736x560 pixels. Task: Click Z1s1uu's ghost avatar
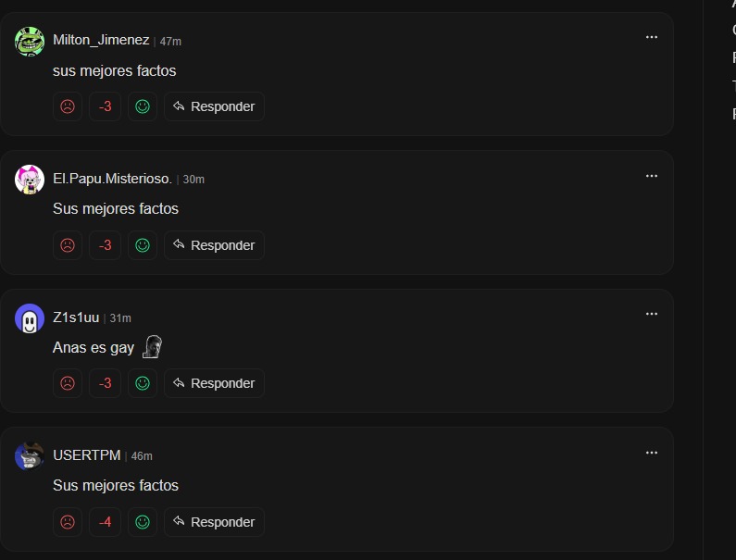pyautogui.click(x=30, y=318)
